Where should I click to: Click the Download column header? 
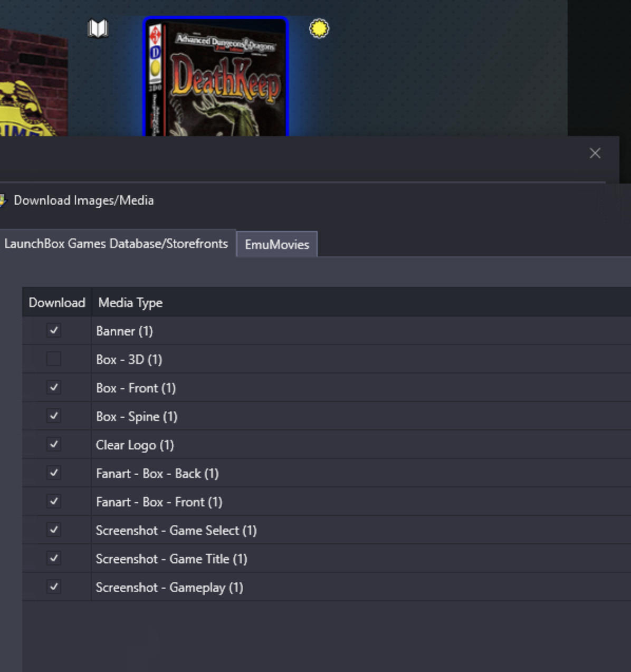pos(56,303)
